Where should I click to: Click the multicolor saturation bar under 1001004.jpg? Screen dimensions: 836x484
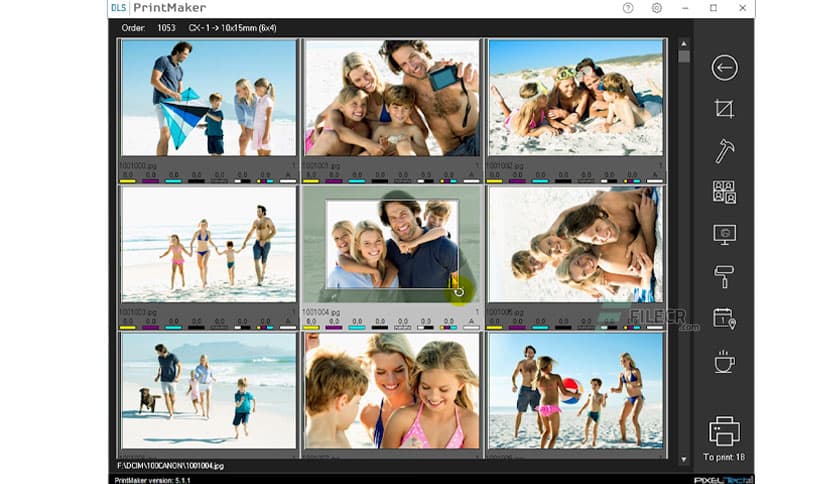[448, 328]
